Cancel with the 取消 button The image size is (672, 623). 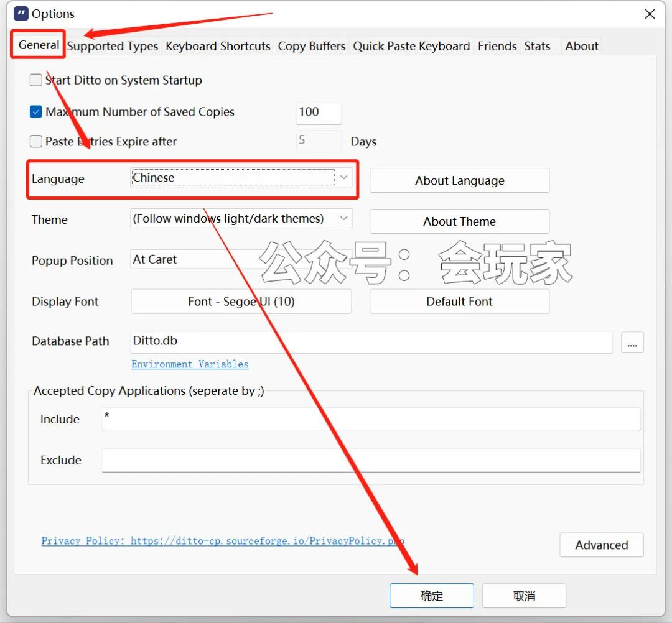(524, 596)
